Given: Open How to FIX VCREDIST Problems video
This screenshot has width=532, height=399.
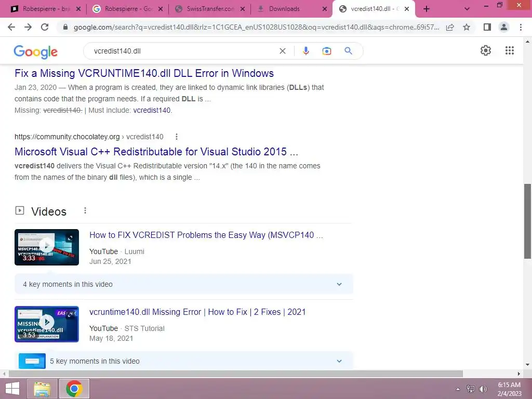Looking at the screenshot, I should 206,235.
